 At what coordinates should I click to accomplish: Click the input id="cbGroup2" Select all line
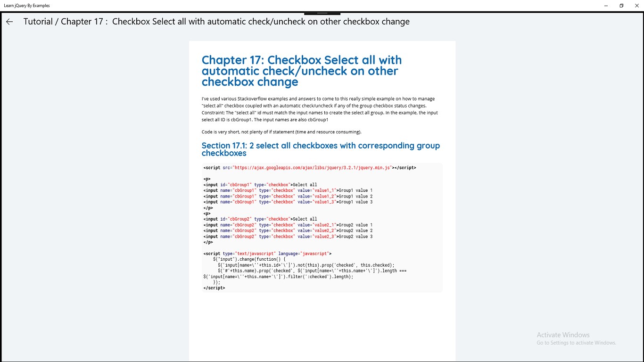point(260,219)
